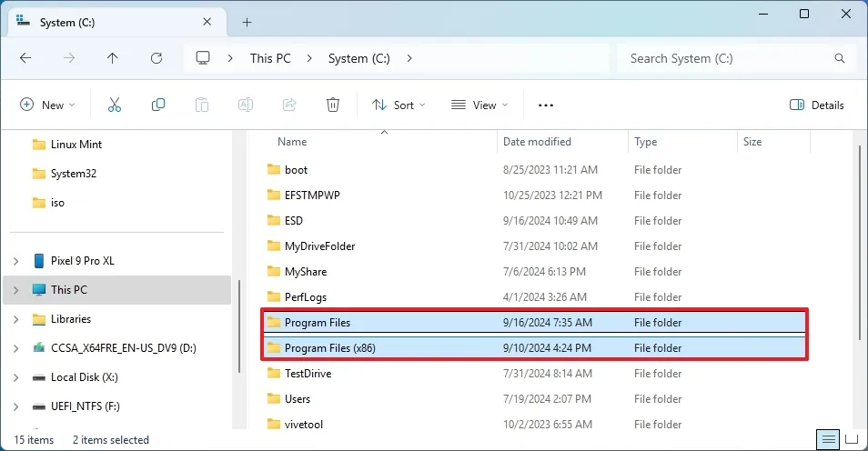The image size is (868, 451).
Task: Select the PerfLogs folder
Action: [306, 296]
